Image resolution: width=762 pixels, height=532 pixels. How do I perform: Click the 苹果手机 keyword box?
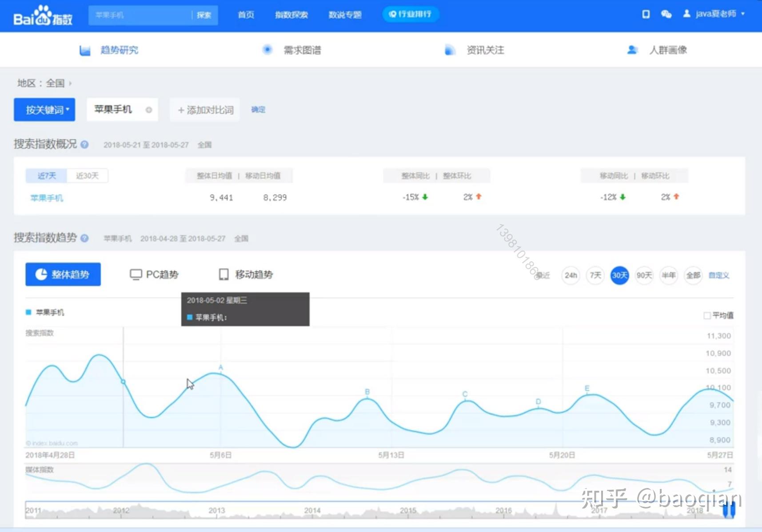coord(122,110)
